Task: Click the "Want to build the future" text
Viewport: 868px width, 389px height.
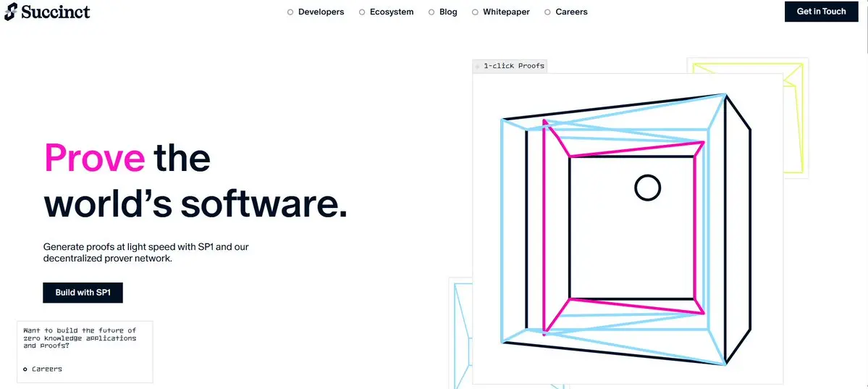Action: tap(80, 338)
